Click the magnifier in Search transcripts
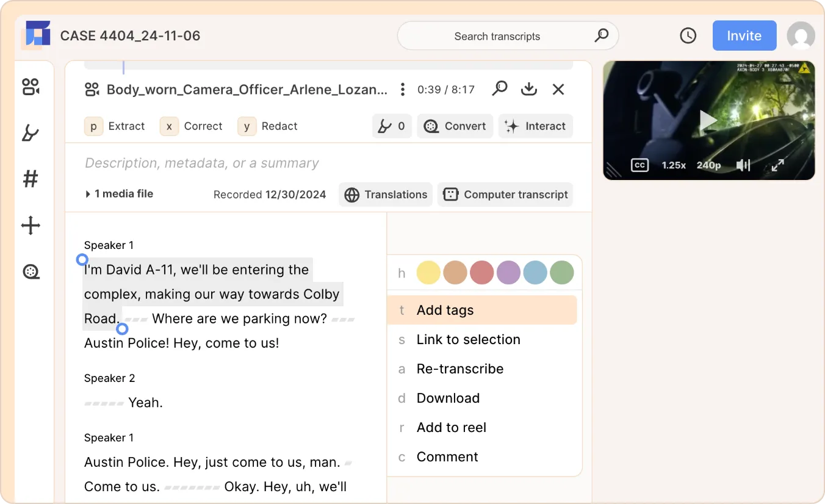Viewport: 825px width, 504px height. tap(602, 35)
